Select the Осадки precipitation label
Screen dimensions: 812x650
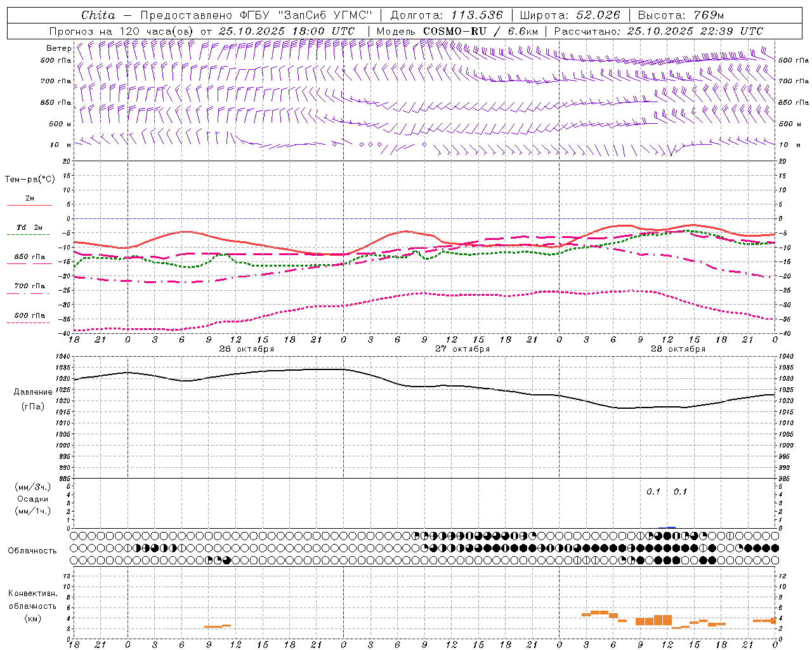click(33, 499)
